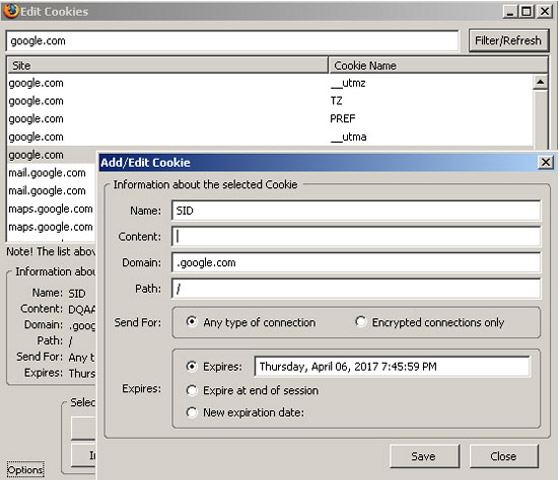This screenshot has width=560, height=480.
Task: Focus the google.com filter search box
Action: (232, 41)
